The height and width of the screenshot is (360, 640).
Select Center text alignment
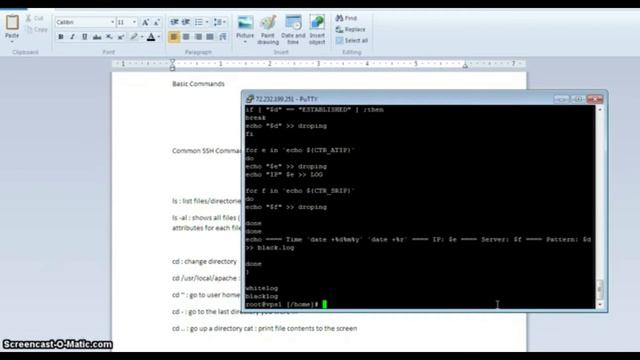(x=186, y=37)
